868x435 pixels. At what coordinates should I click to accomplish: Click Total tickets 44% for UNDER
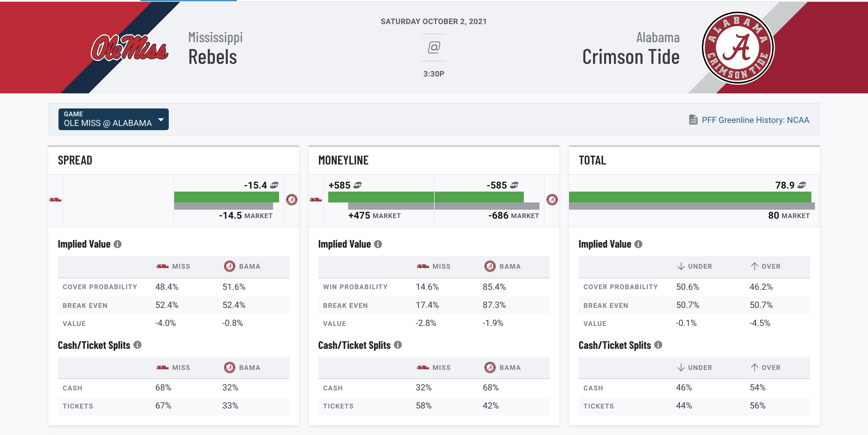(684, 406)
